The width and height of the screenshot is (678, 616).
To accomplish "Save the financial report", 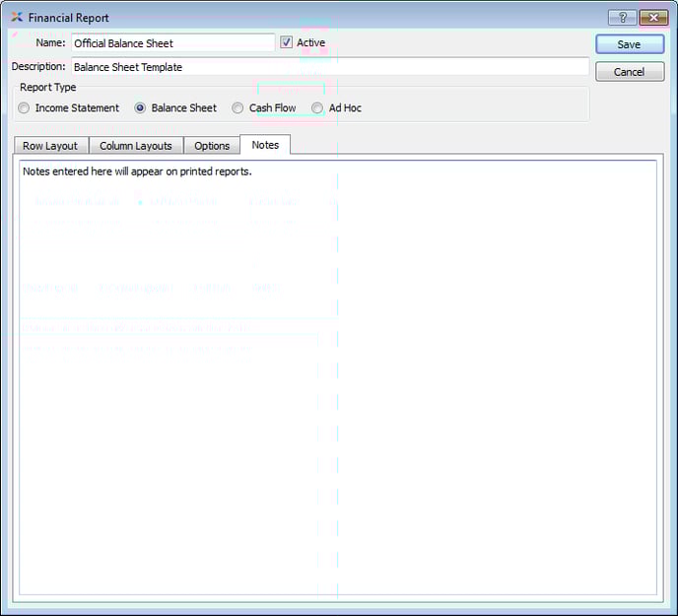I will click(629, 44).
